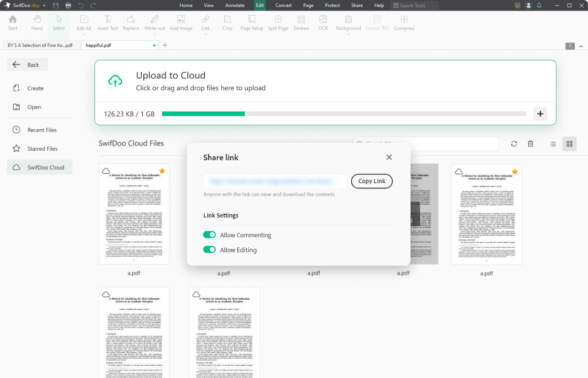Go Back from the cloud page
This screenshot has height=378, width=588.
(27, 65)
